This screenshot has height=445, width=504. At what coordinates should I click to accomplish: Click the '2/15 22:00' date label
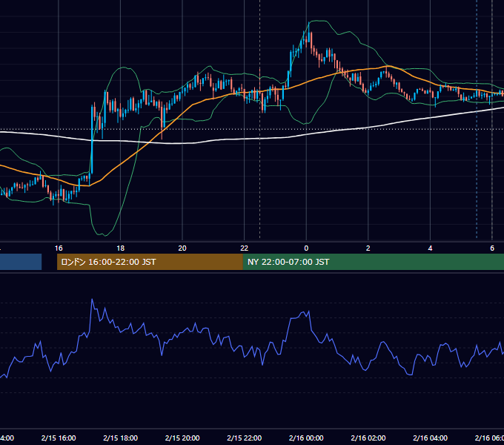tap(245, 438)
